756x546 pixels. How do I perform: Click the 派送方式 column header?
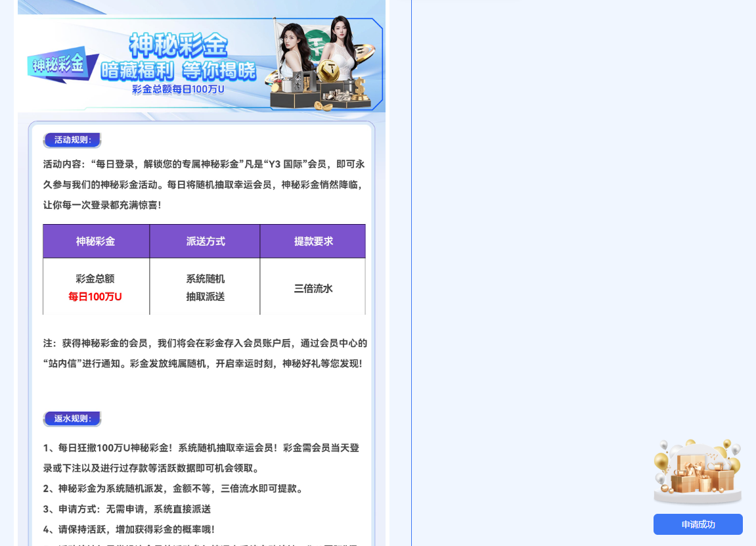pyautogui.click(x=204, y=240)
